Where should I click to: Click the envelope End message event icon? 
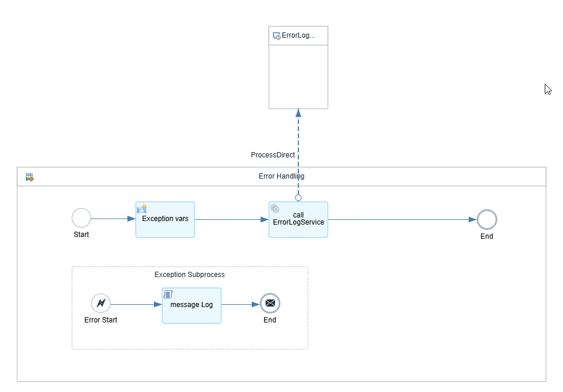270,304
